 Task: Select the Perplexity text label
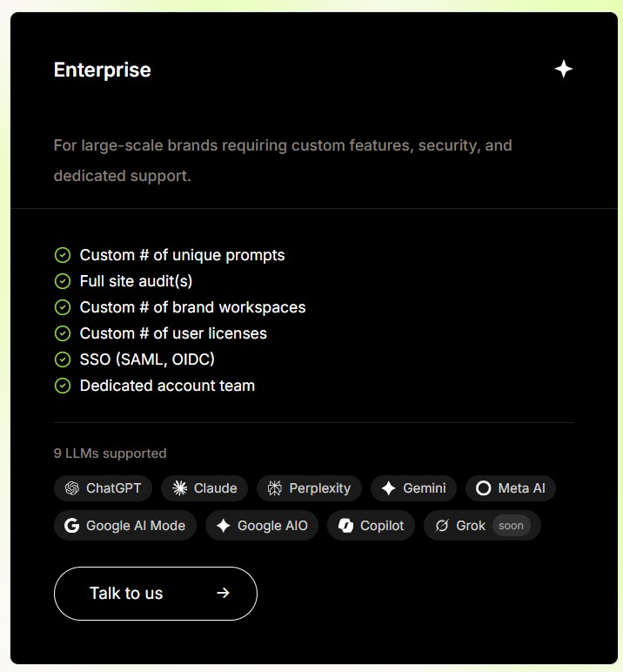[319, 488]
